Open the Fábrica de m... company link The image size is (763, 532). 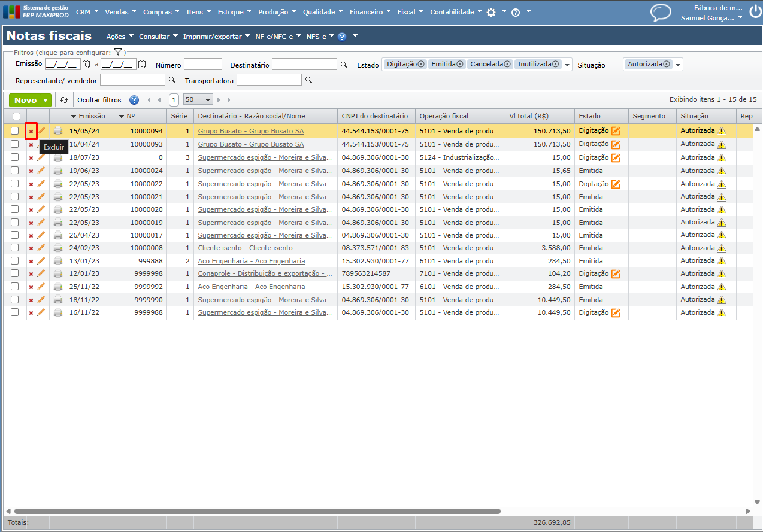(x=718, y=8)
